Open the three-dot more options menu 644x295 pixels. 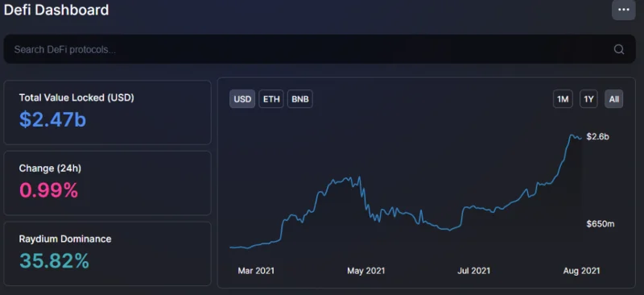click(623, 10)
